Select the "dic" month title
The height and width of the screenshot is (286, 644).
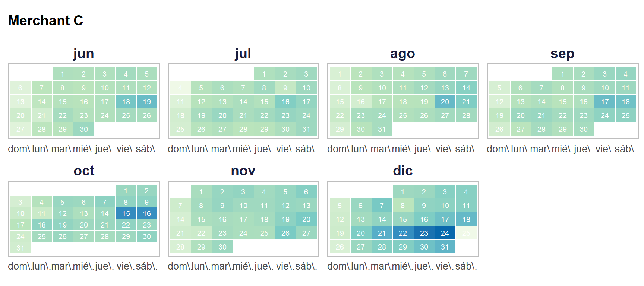(x=402, y=171)
